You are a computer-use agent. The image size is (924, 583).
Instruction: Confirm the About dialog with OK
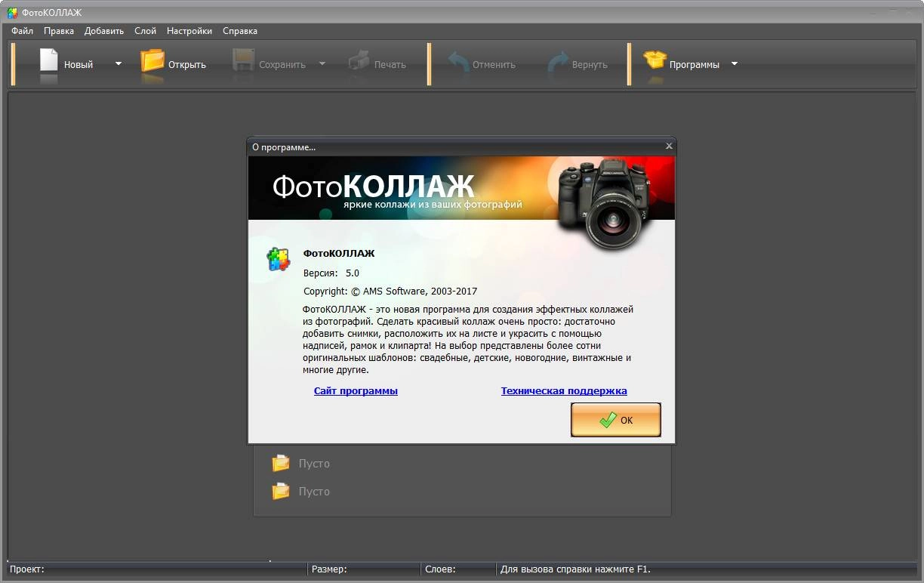pos(616,420)
